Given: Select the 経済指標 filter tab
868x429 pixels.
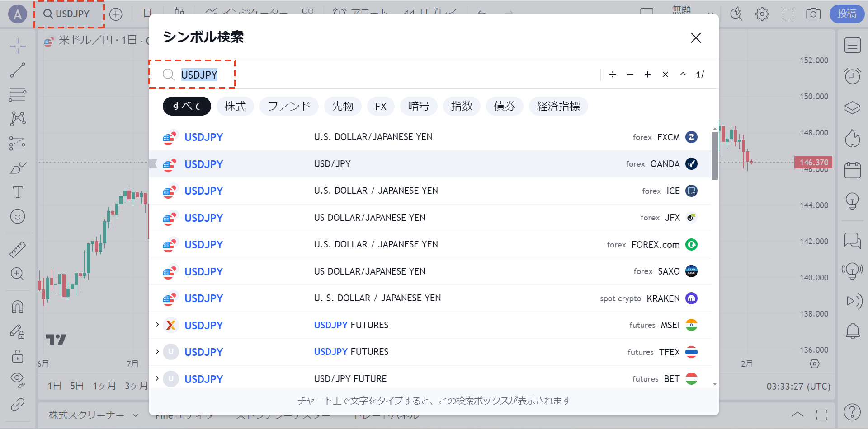Looking at the screenshot, I should 558,106.
